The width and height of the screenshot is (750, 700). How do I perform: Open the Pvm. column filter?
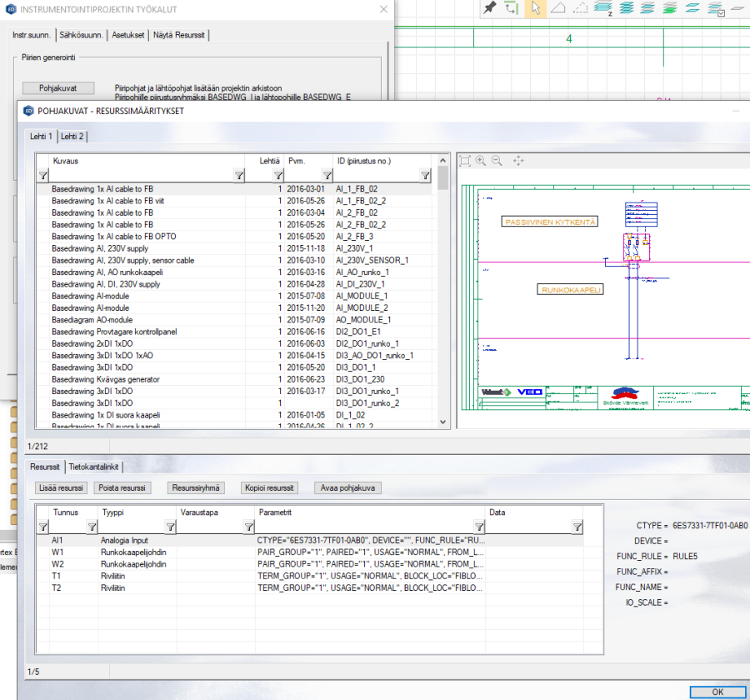(x=327, y=176)
